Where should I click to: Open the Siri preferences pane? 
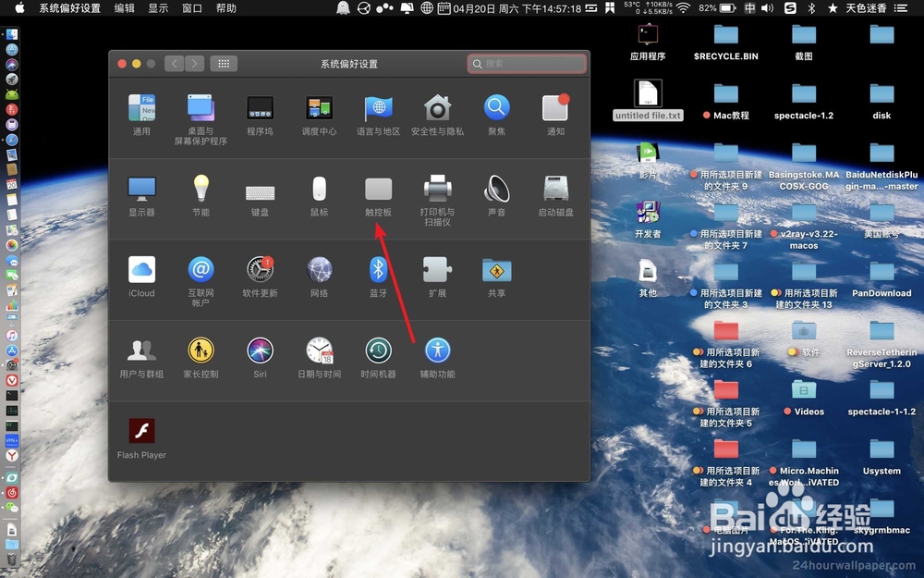tap(260, 357)
